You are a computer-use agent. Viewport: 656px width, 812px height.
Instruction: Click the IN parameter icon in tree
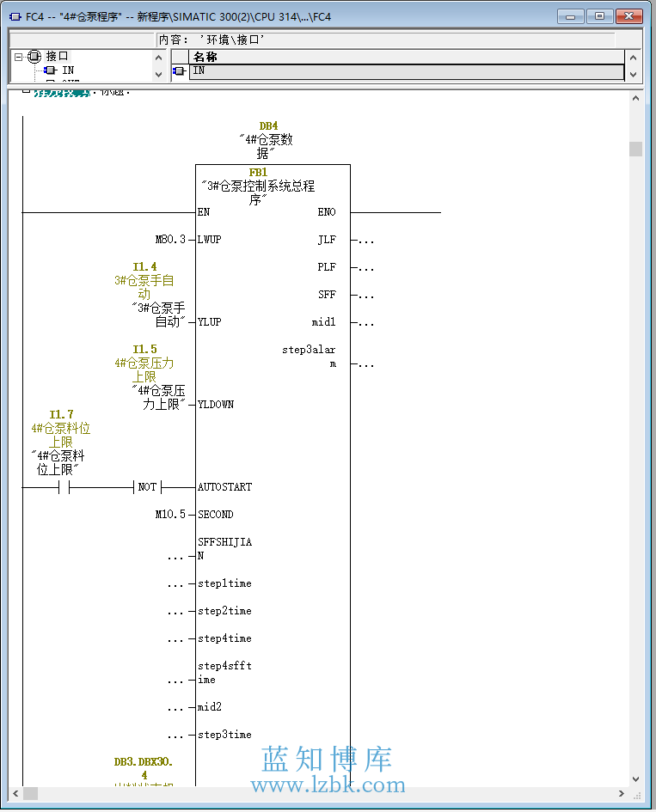coord(51,70)
